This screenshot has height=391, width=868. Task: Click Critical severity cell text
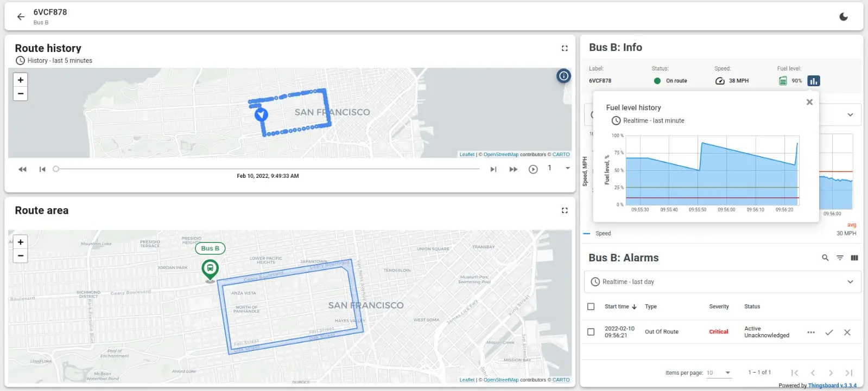click(x=718, y=332)
